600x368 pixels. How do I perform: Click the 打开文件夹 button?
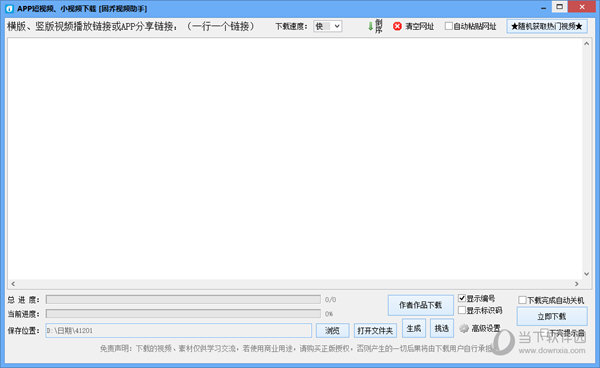[375, 331]
